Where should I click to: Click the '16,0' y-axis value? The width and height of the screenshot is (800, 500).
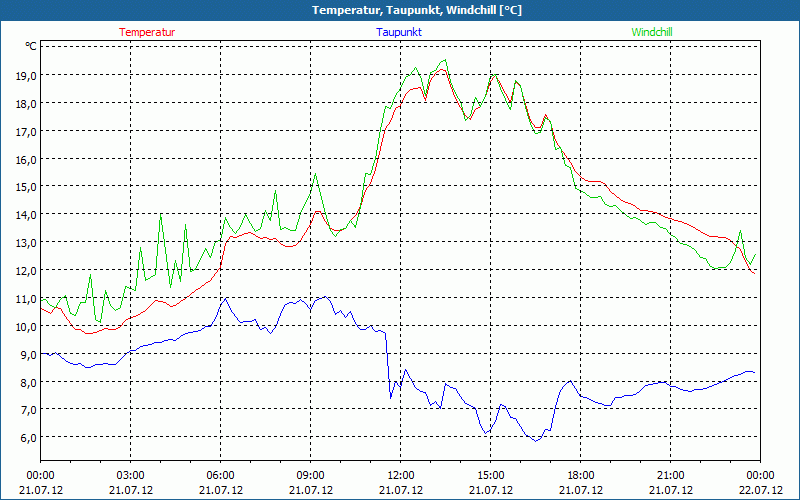coord(26,159)
